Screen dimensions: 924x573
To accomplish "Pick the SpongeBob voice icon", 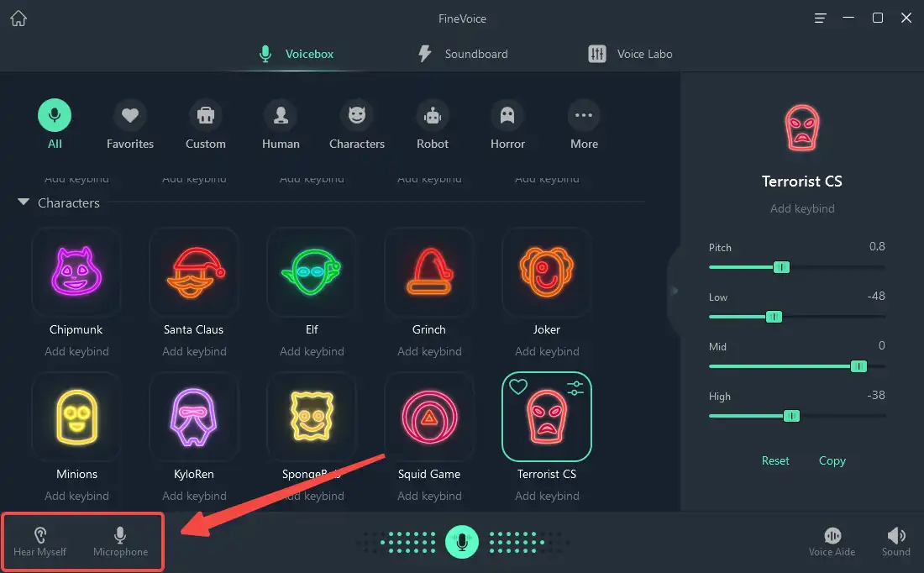I will tap(312, 416).
